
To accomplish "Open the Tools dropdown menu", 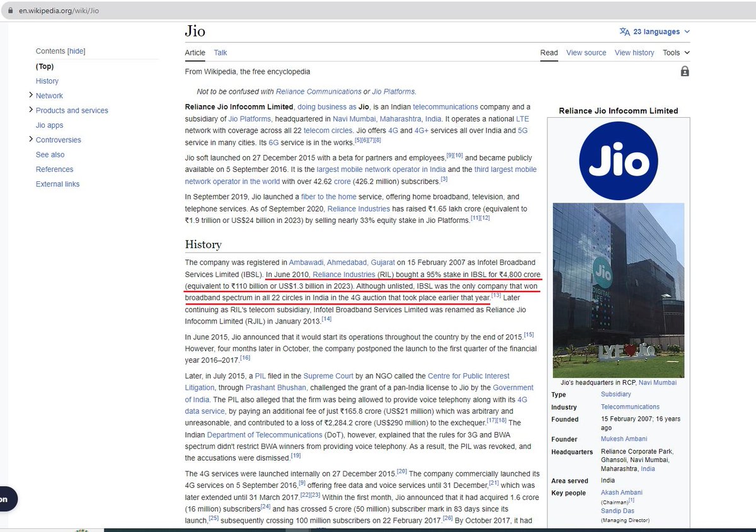I will (676, 53).
